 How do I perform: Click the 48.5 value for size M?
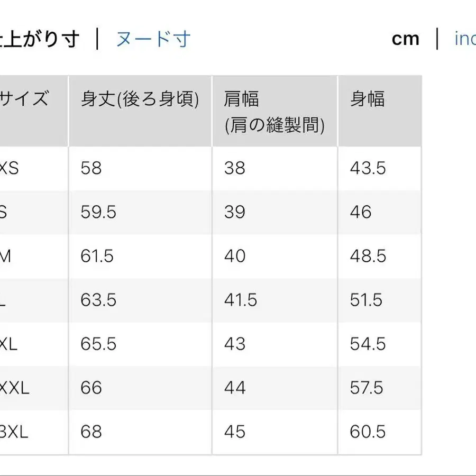tap(369, 256)
